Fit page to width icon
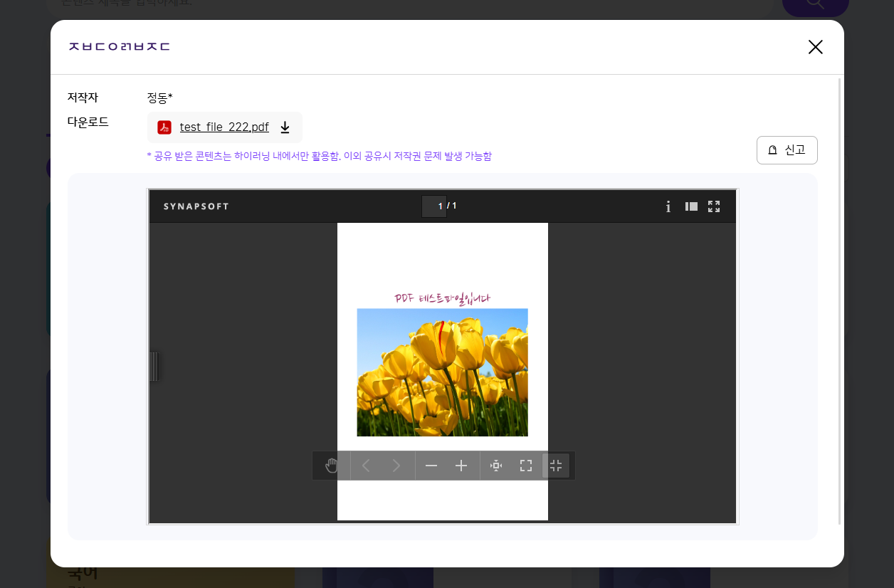This screenshot has height=588, width=894. click(x=496, y=466)
